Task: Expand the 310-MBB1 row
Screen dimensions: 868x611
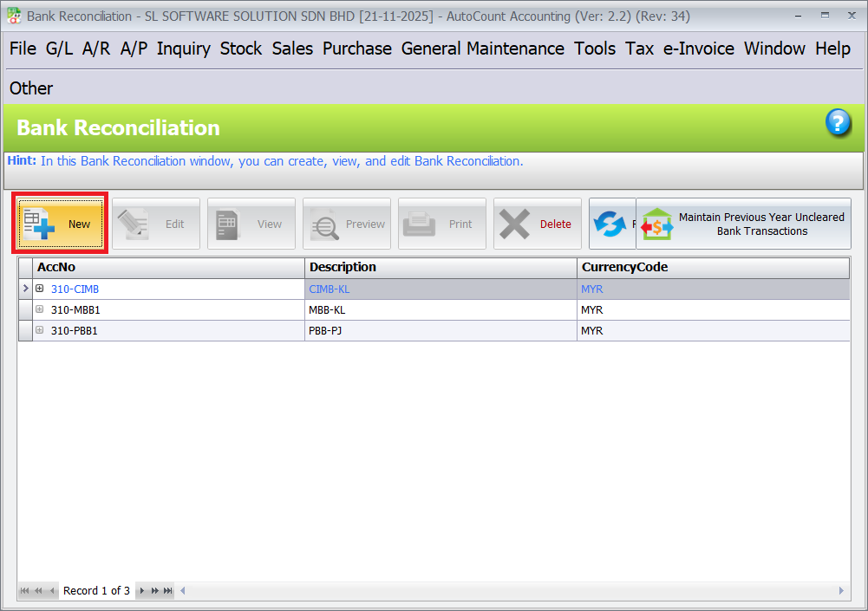Action: click(39, 309)
